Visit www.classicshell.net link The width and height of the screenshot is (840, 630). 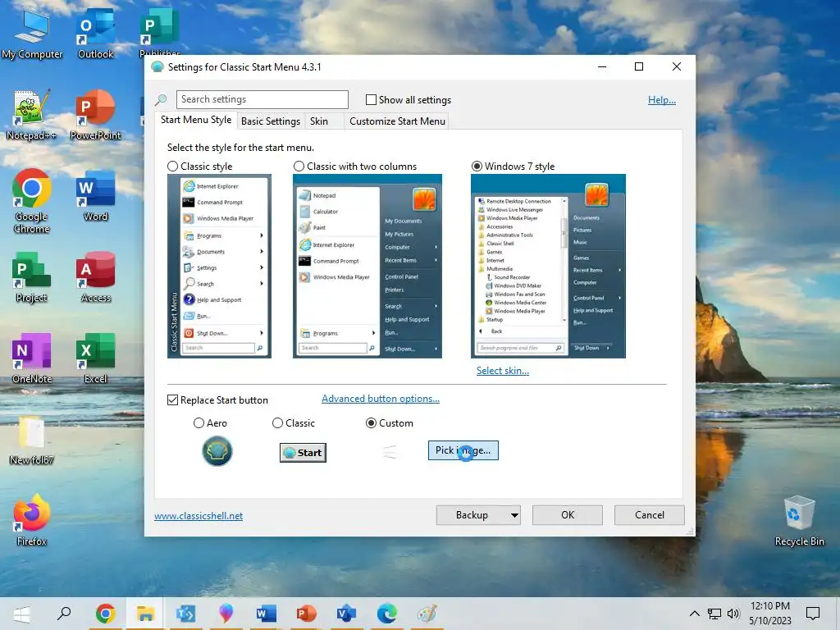[x=199, y=516]
